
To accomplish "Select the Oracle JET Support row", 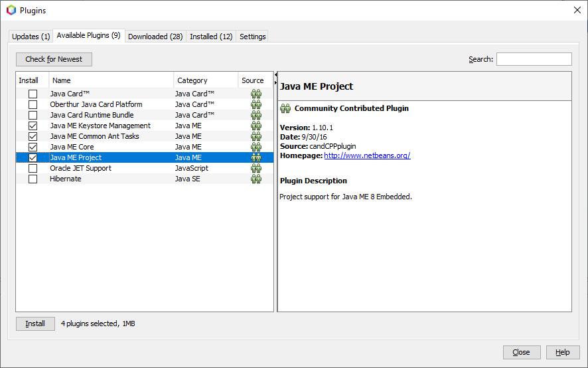I will point(145,168).
